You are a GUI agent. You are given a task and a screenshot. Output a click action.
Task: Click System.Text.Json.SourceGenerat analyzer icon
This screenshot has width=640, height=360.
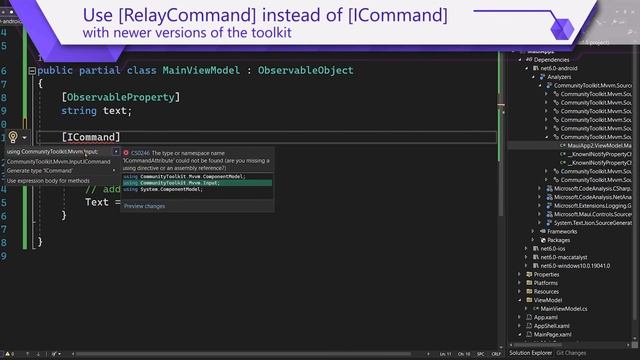pyautogui.click(x=549, y=223)
